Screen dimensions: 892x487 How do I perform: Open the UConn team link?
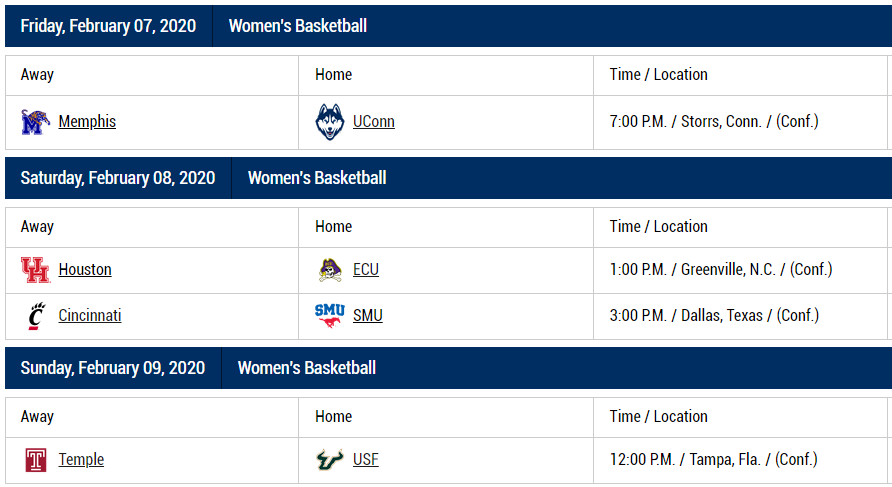tap(374, 122)
